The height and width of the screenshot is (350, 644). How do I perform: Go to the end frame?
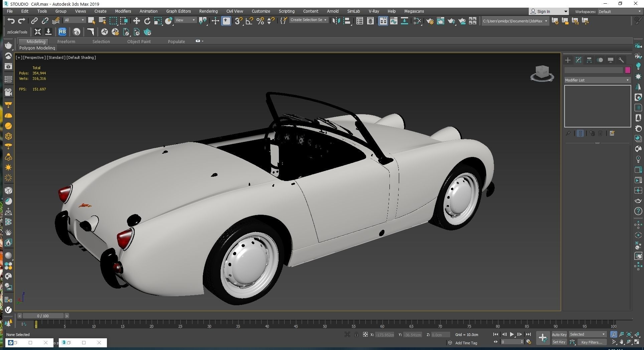(528, 334)
